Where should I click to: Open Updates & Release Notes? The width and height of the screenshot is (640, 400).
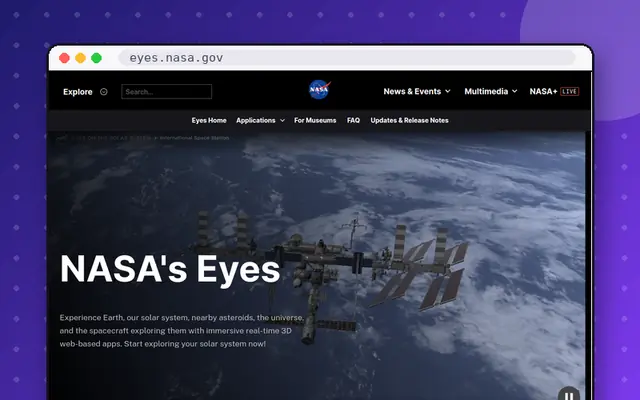(409, 120)
